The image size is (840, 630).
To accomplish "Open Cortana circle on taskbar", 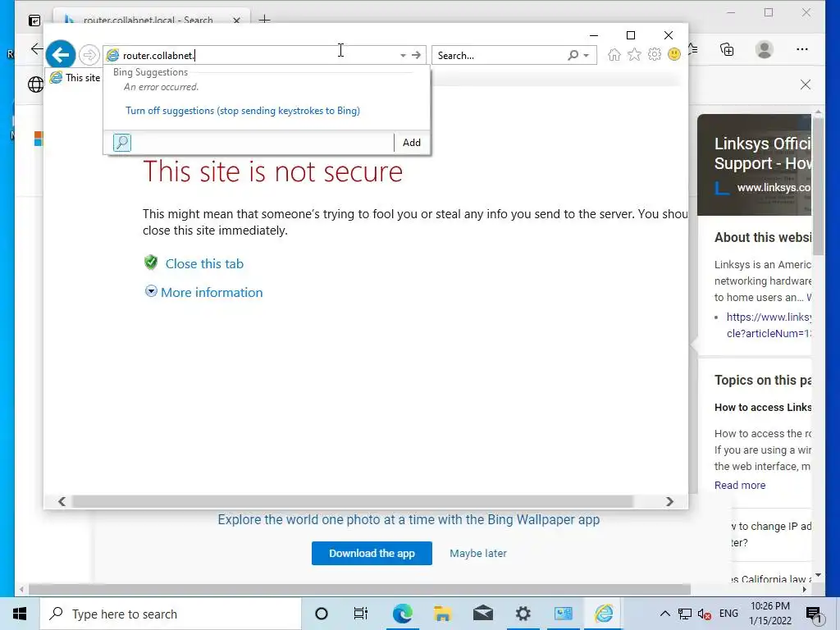I will (x=322, y=614).
